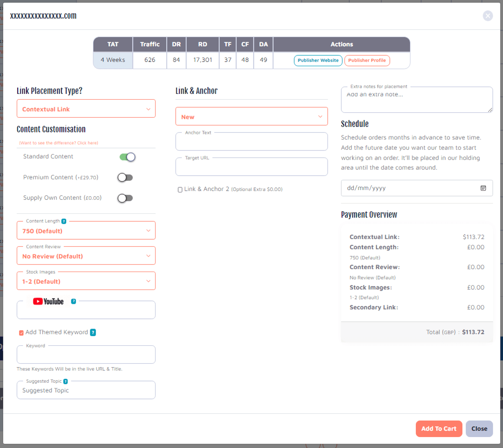This screenshot has height=448, width=503.
Task: Click the Secondary Link payment row label
Action: coord(374,308)
